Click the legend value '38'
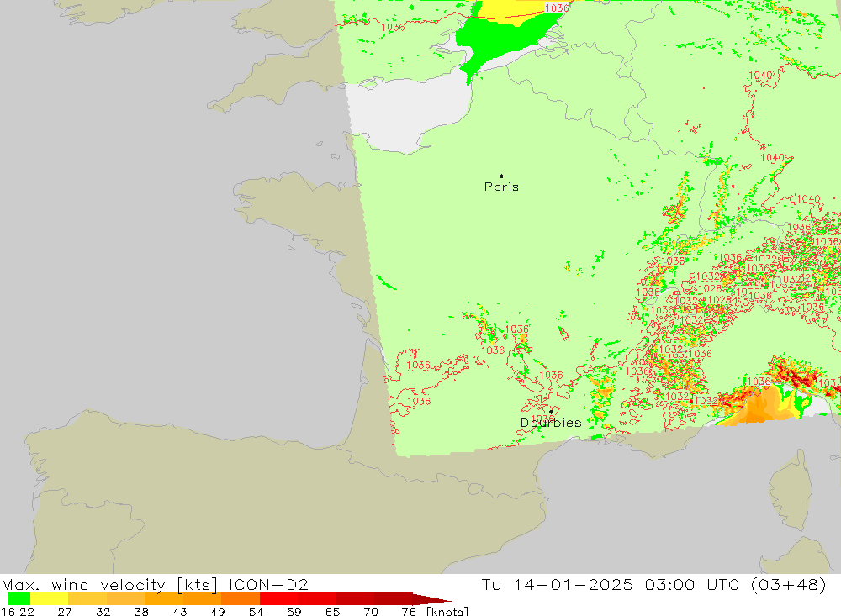 (x=141, y=611)
